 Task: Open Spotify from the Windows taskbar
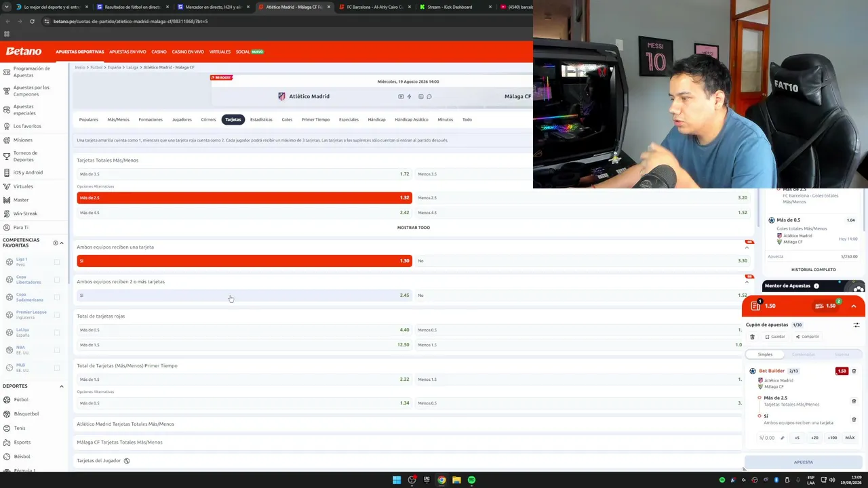click(471, 480)
